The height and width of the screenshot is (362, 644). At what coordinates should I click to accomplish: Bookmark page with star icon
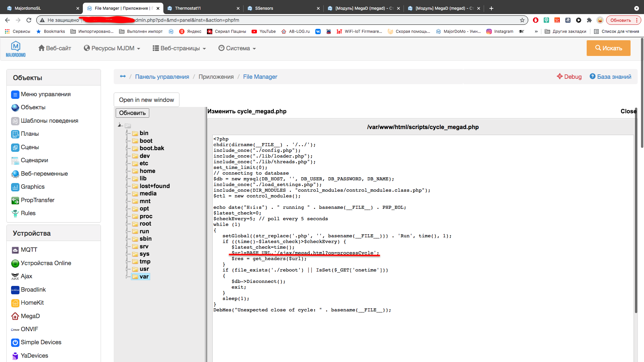pos(522,20)
